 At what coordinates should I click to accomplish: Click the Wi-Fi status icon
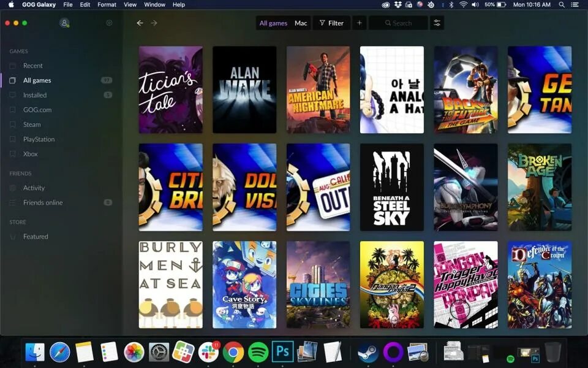[x=464, y=4]
